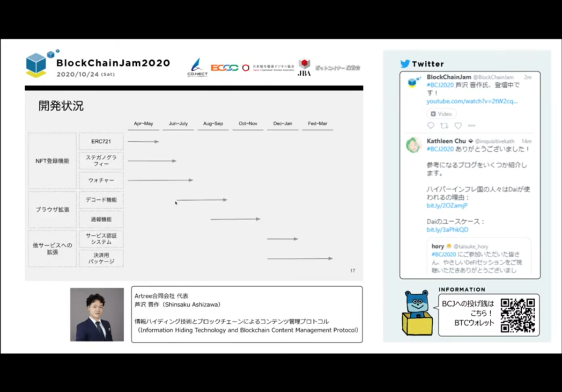Screen dimensions: 562x392
Task: Like the BlockChainJam tweet
Action: 458,125
